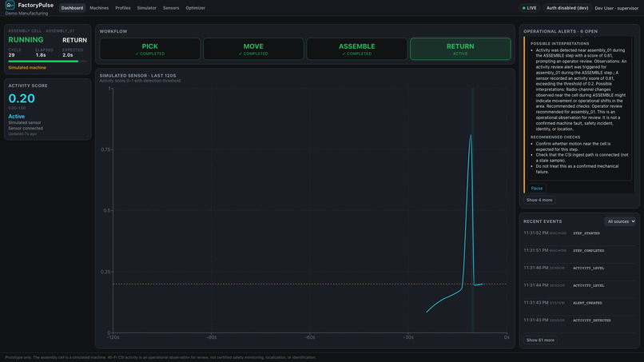Click the Operational Alerts heading

click(x=561, y=31)
